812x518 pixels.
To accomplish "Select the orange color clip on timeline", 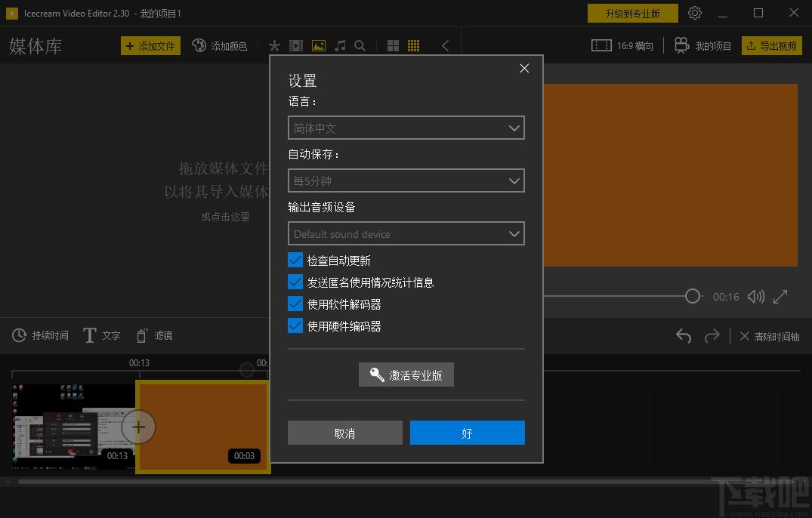I will point(202,427).
